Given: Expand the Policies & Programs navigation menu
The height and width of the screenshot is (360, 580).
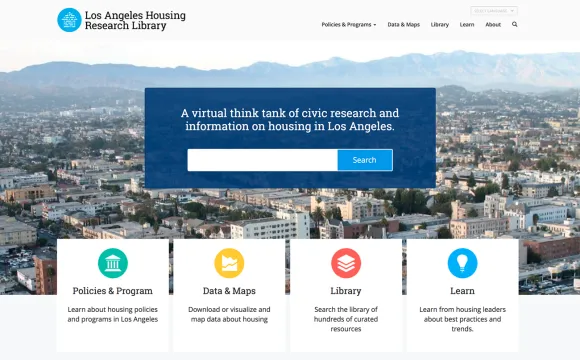Looking at the screenshot, I should [349, 25].
